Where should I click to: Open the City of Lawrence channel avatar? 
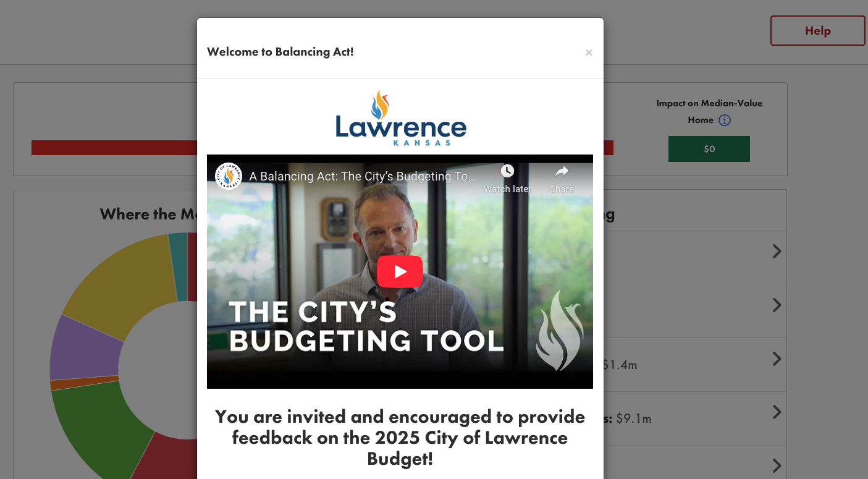229,176
